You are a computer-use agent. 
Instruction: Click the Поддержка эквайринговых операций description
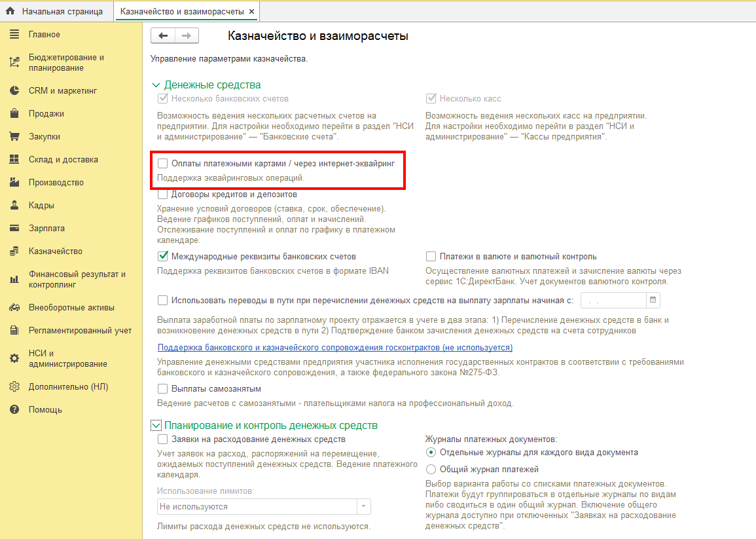click(x=231, y=177)
